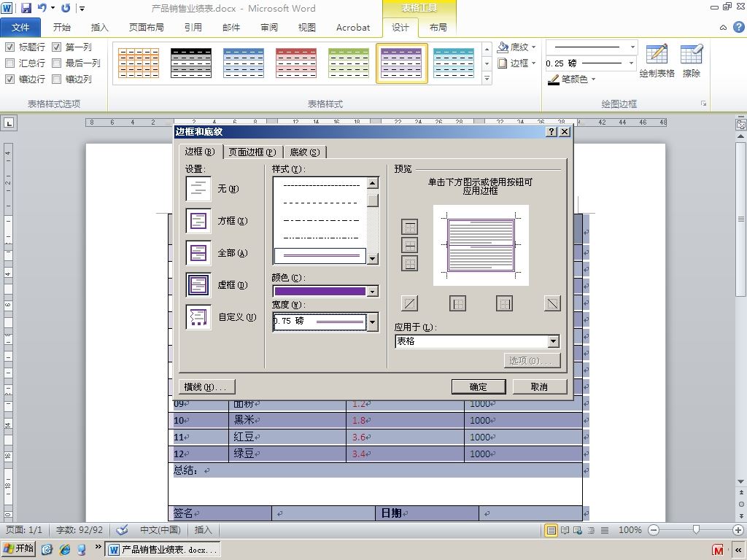
Task: Select the 方框 (Box) border setting icon
Action: pyautogui.click(x=198, y=221)
